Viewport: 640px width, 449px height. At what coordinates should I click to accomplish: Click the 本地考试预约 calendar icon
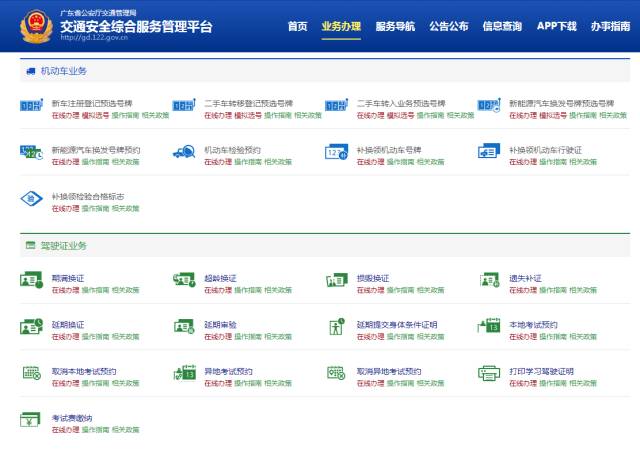(x=488, y=327)
